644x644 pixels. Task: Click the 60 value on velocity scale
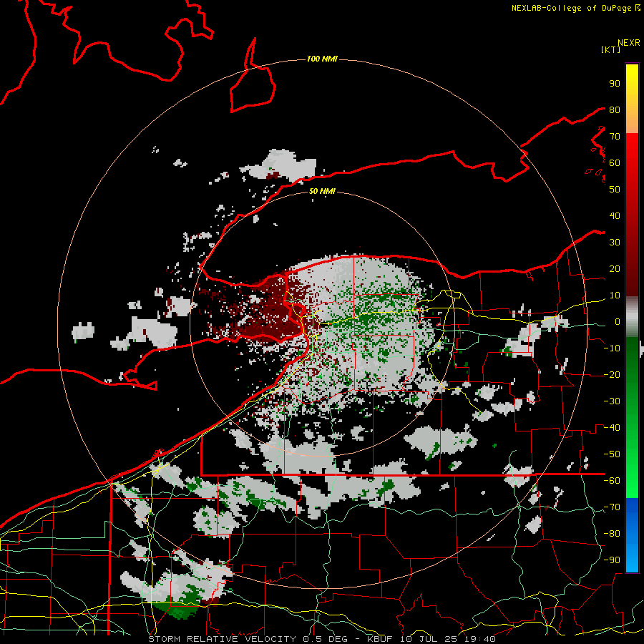click(x=615, y=163)
